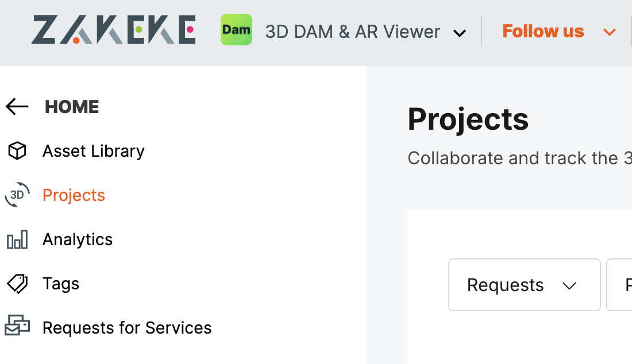Click the Analytics bar chart icon

pyautogui.click(x=17, y=239)
